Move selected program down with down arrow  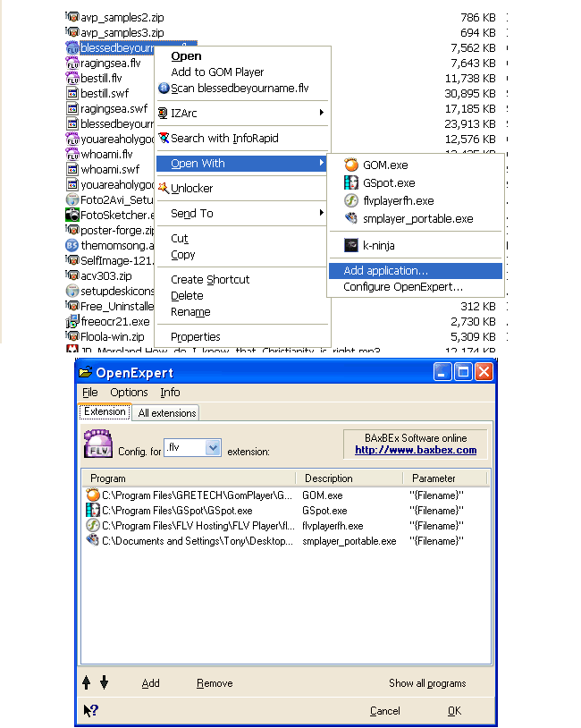tap(104, 682)
